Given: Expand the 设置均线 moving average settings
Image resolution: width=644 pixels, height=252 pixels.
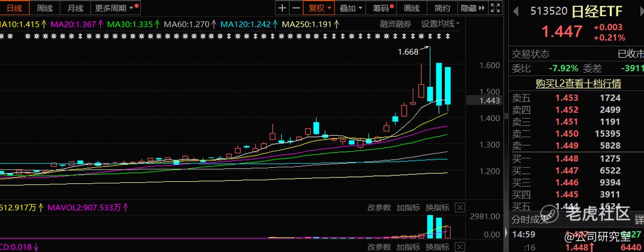Looking at the screenshot, I should pos(441,24).
